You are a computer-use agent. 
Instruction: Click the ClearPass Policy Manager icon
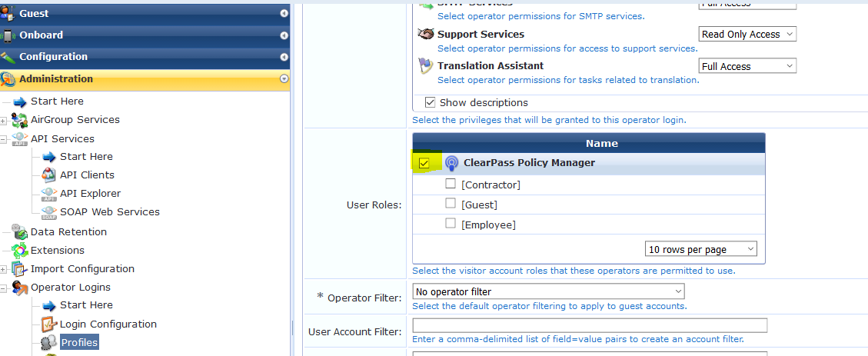(451, 163)
